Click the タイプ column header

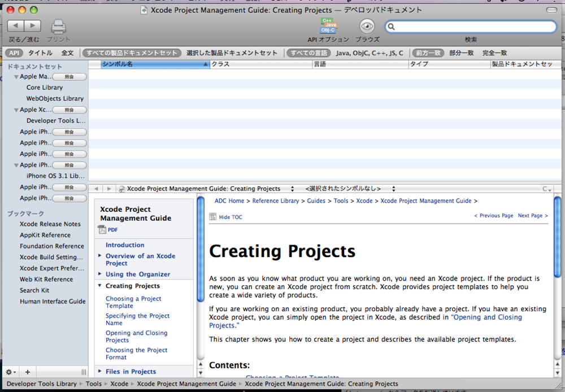449,64
